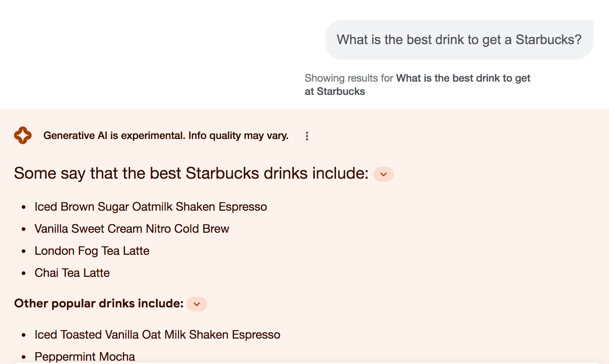Viewport: 609px width, 364px height.
Task: Select 'Iced Toasted Vanilla Oat Milk Shaken Espresso'
Action: click(x=157, y=335)
